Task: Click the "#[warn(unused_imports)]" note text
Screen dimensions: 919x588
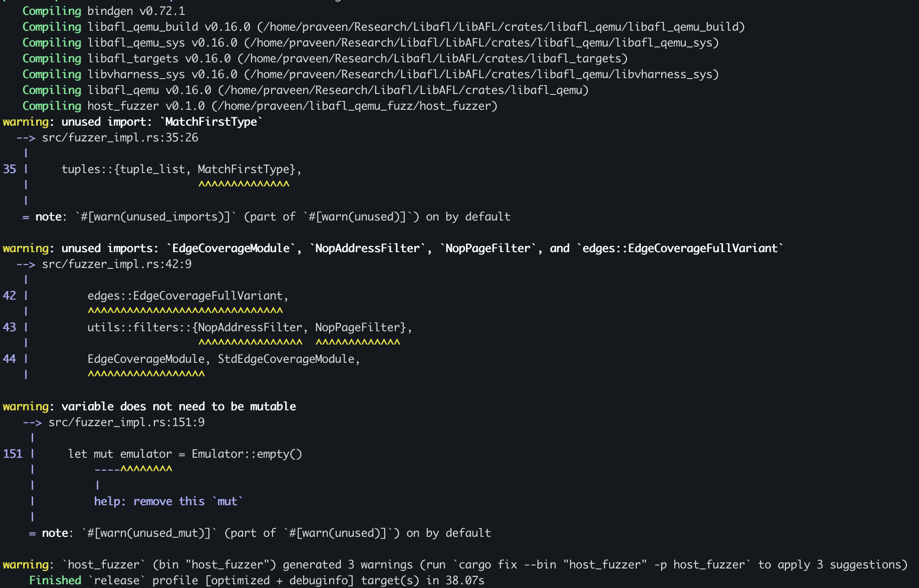Action: pos(156,217)
